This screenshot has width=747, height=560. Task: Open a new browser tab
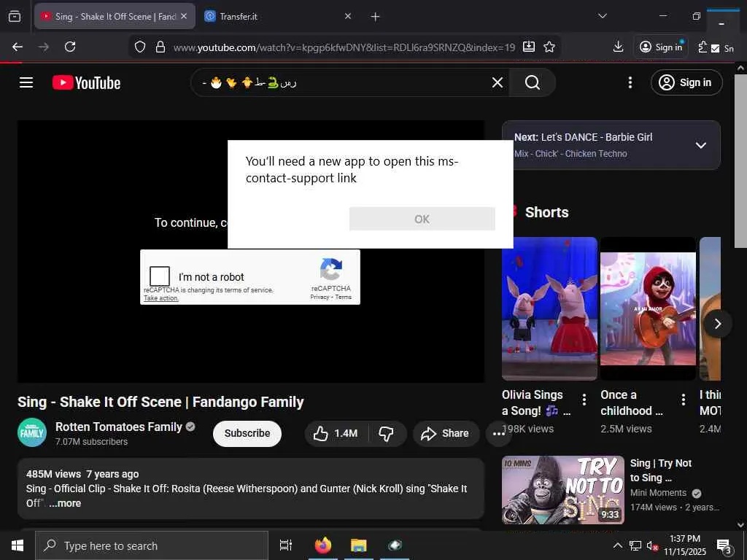[375, 17]
